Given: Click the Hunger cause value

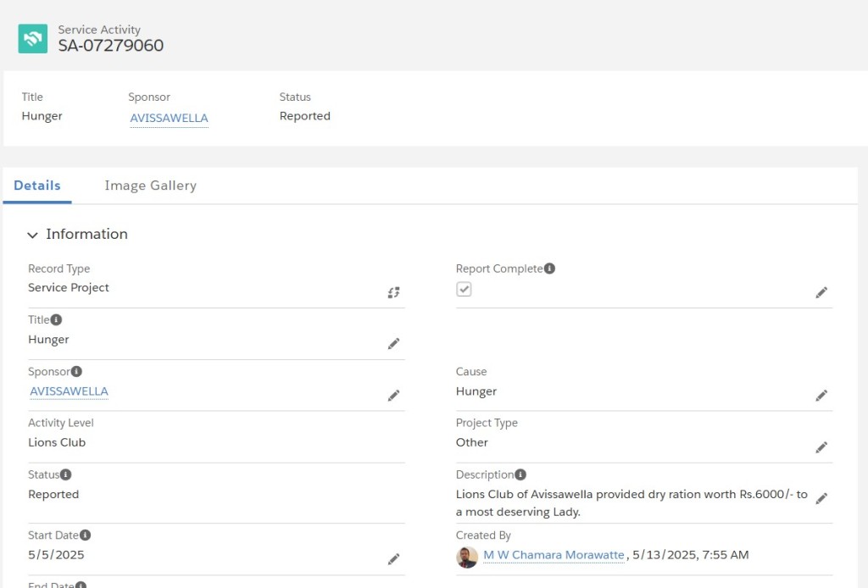Looking at the screenshot, I should click(476, 391).
